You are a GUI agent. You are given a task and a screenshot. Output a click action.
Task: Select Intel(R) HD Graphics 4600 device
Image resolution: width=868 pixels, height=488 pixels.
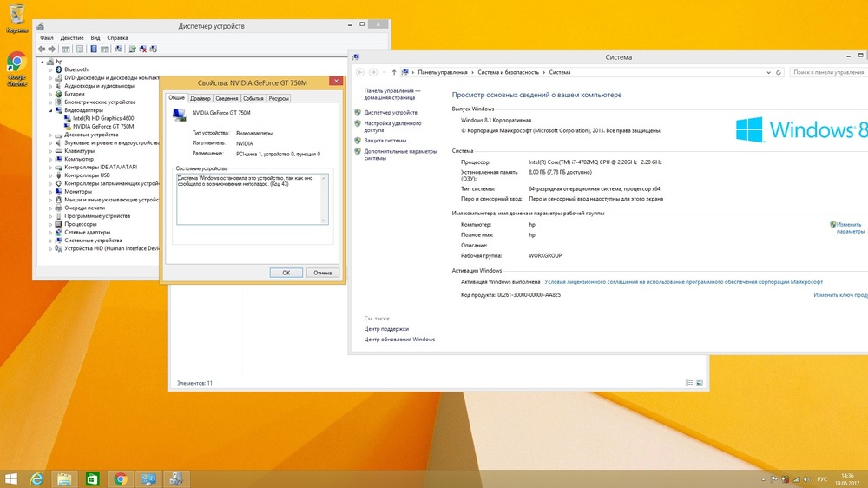point(103,118)
